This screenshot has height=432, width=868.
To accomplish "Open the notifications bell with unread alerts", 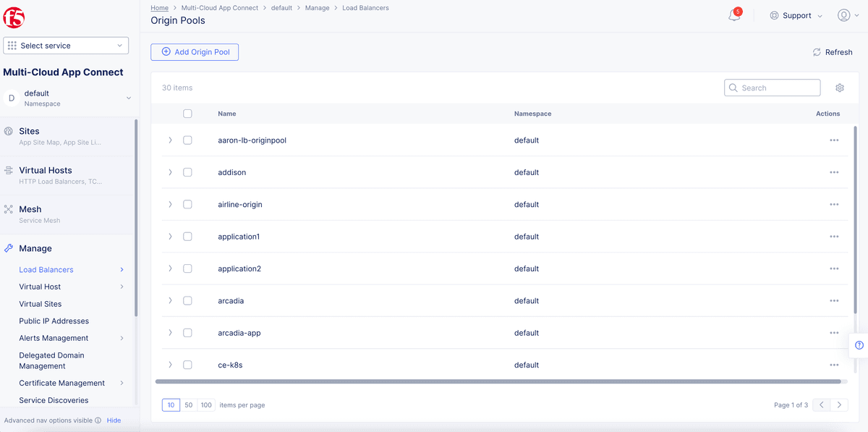I will point(733,14).
